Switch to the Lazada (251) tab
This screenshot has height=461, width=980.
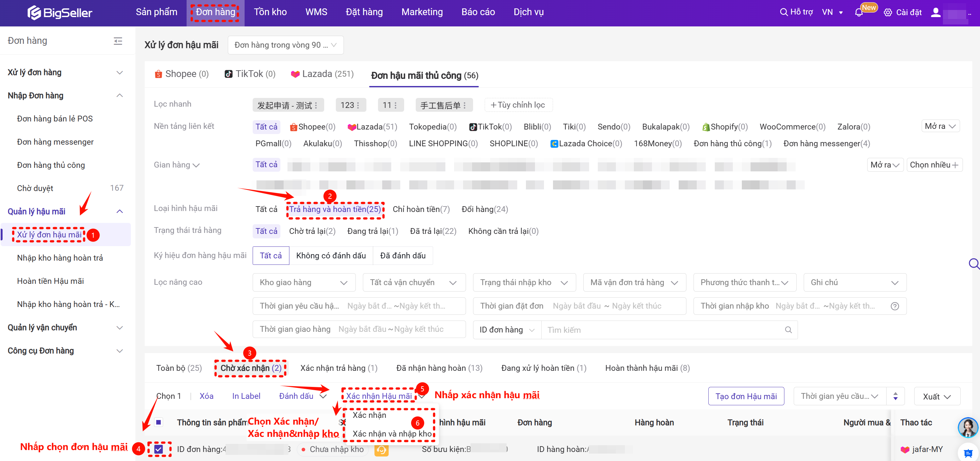click(x=322, y=74)
